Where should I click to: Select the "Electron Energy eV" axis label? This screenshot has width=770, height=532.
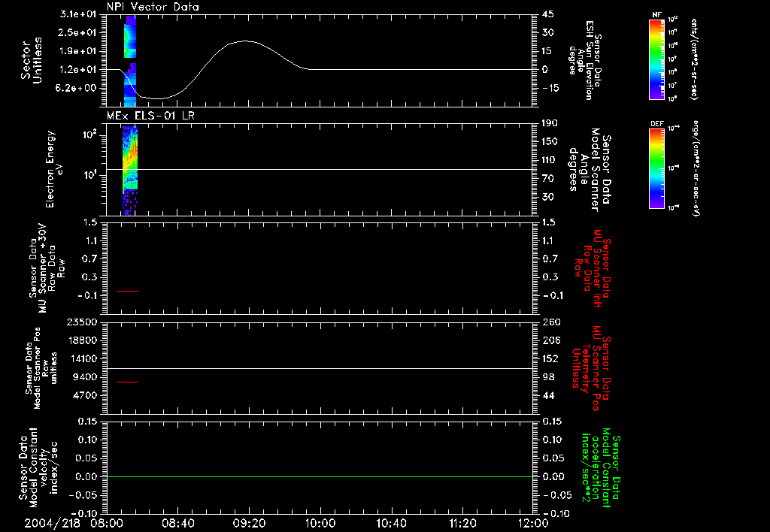click(x=53, y=169)
